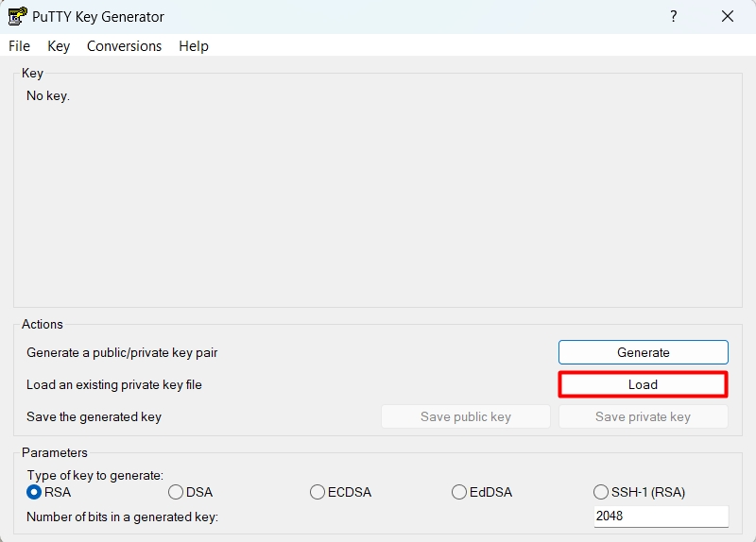Select the SSH-1 (RSA) radio option

[x=601, y=492]
